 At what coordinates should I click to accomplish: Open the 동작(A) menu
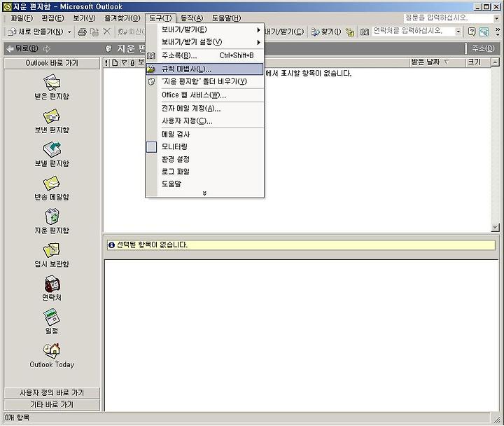pyautogui.click(x=192, y=18)
